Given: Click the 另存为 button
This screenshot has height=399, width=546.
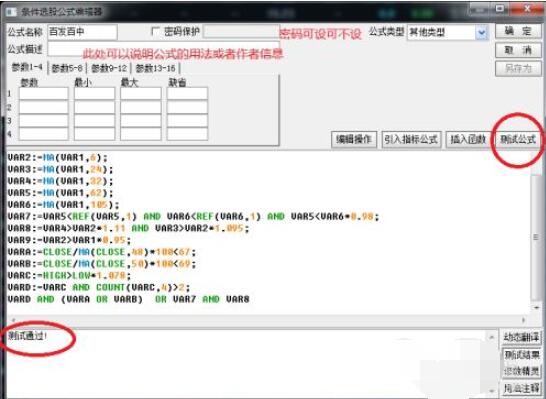Looking at the screenshot, I should (518, 69).
